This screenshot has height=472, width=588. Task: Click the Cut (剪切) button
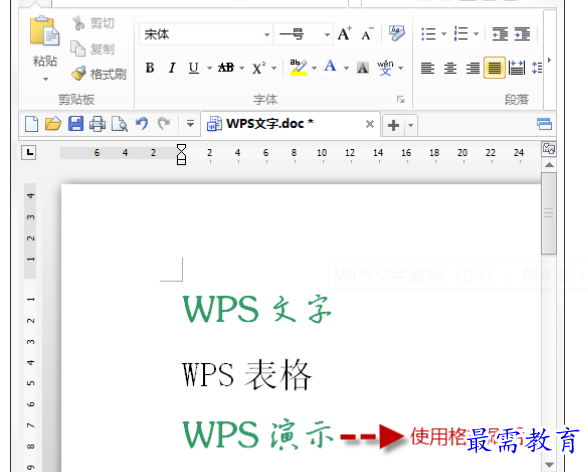tap(93, 23)
